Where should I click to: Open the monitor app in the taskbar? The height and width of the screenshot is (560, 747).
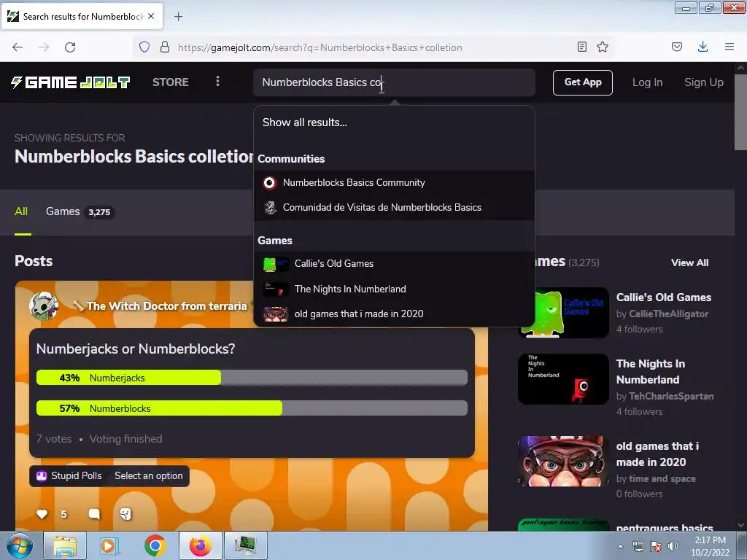pyautogui.click(x=246, y=545)
